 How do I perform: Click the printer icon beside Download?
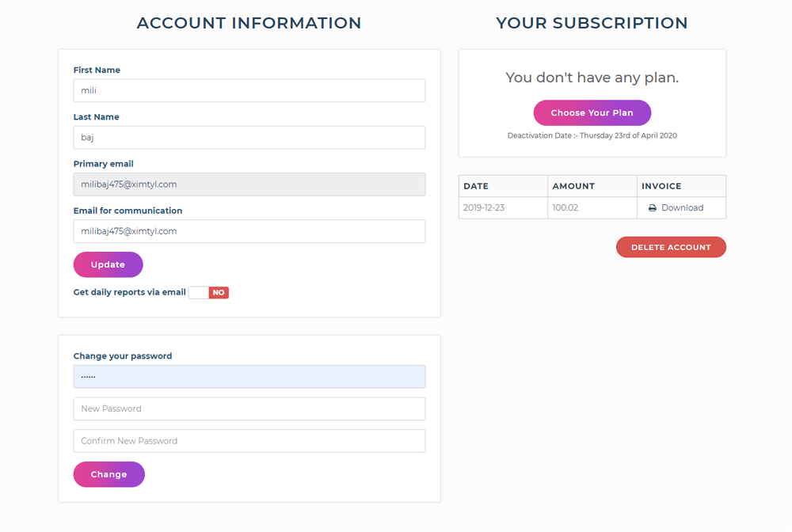(x=651, y=207)
